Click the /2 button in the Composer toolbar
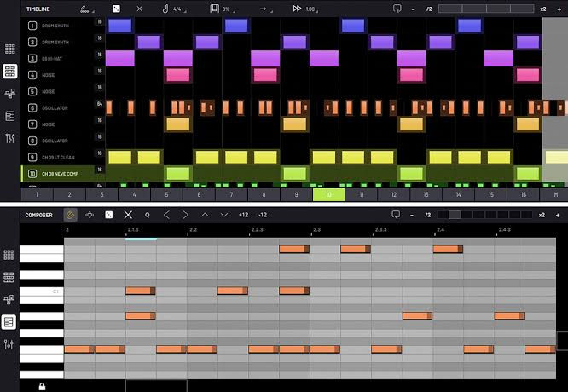Screen dimensions: 568x392 coord(428,215)
